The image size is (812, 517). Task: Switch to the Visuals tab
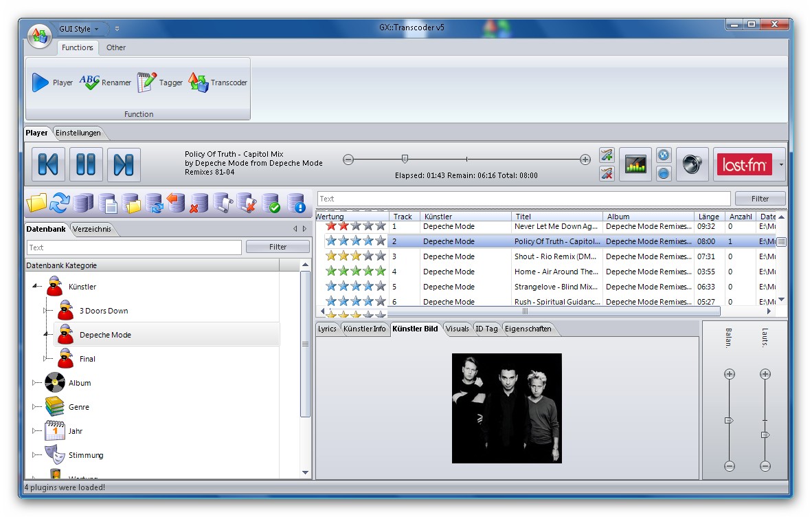(x=458, y=329)
